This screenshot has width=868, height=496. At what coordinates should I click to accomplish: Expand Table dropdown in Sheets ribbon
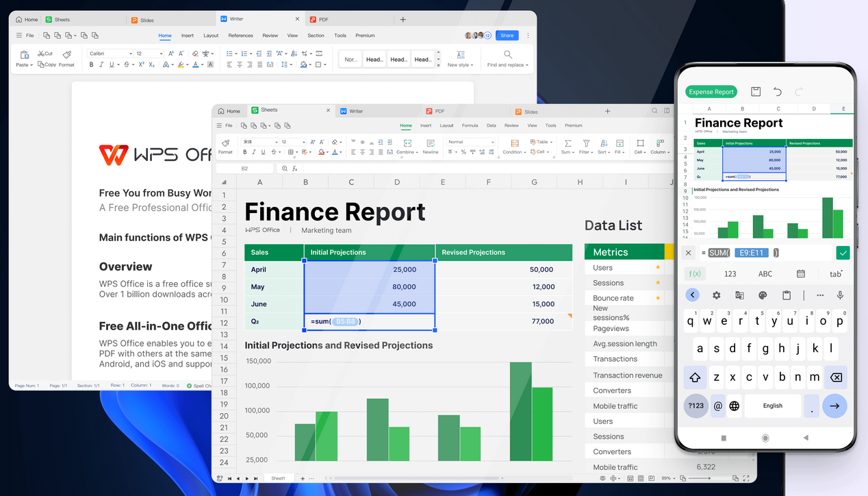click(x=551, y=142)
